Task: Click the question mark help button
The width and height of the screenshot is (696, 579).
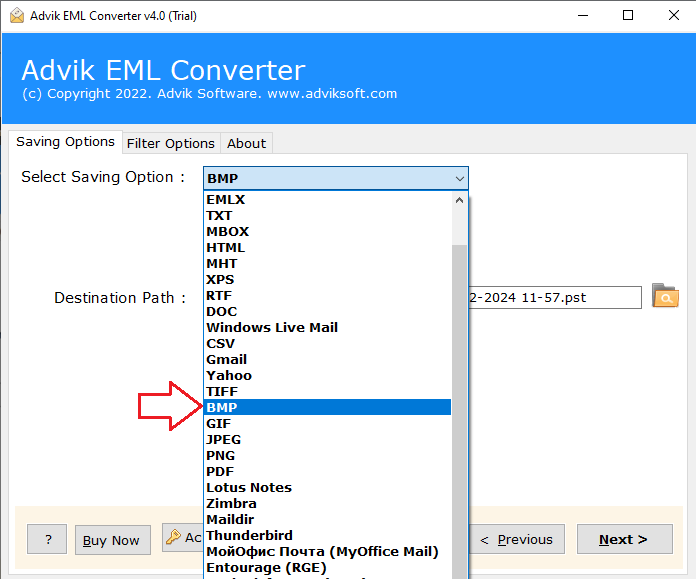Action: pos(47,539)
